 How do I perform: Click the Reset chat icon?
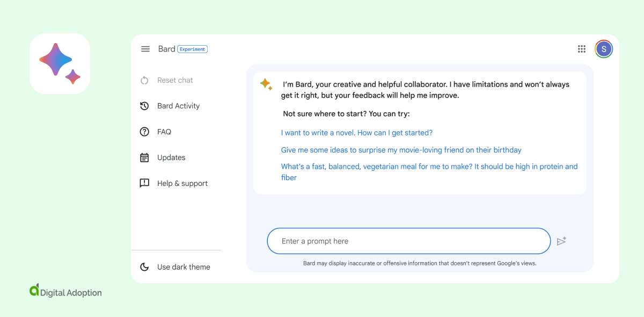[144, 80]
